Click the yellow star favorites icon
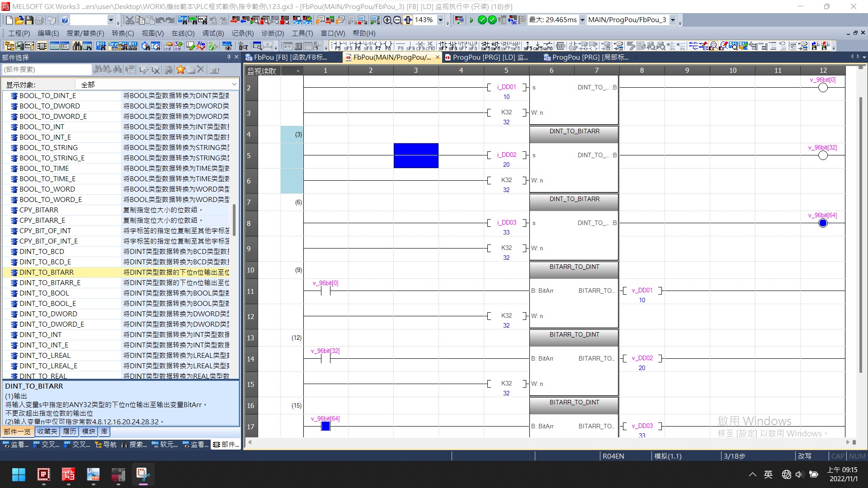 point(180,70)
